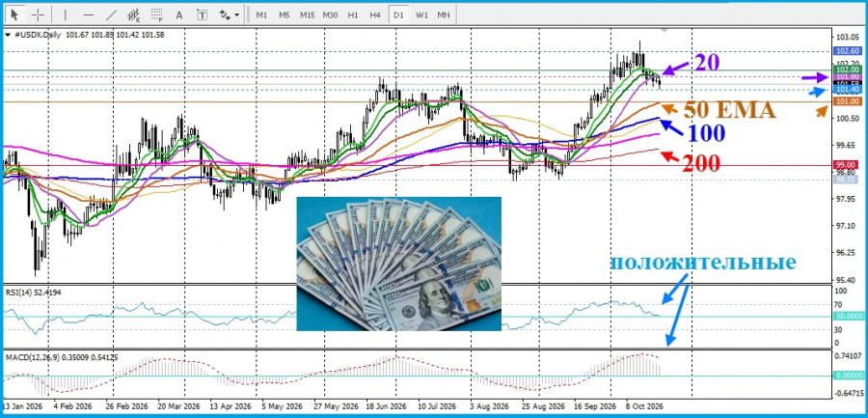Click the arrows objects tool icon
Screen dimensions: 868x418
click(225, 15)
